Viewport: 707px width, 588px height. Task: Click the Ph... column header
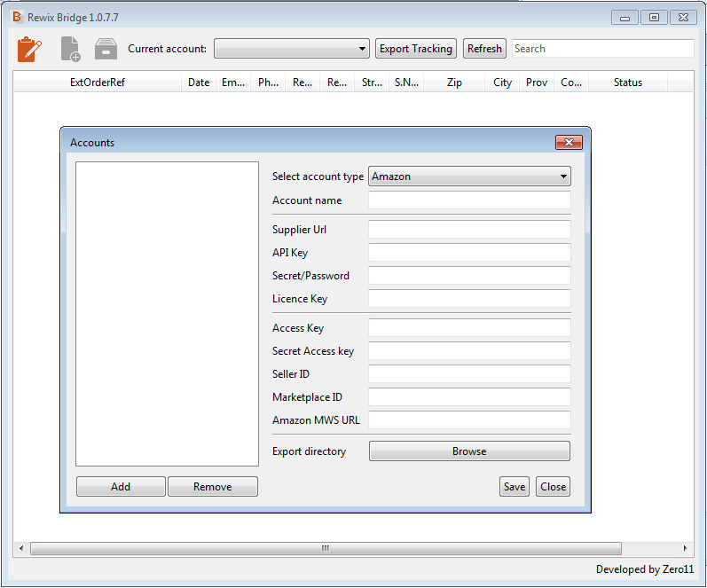tap(268, 82)
